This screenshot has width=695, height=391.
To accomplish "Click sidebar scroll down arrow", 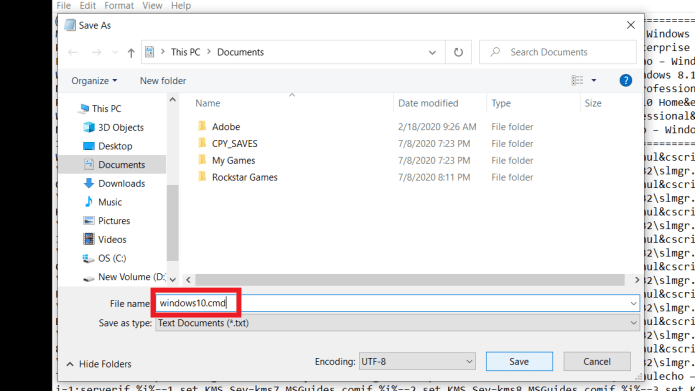I will (x=173, y=279).
